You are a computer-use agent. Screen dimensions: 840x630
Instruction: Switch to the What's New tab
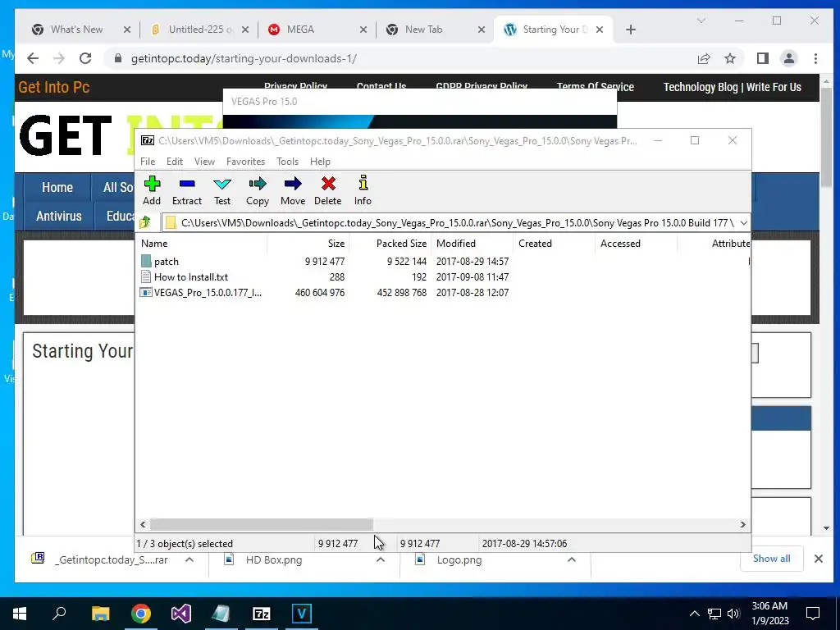[76, 30]
